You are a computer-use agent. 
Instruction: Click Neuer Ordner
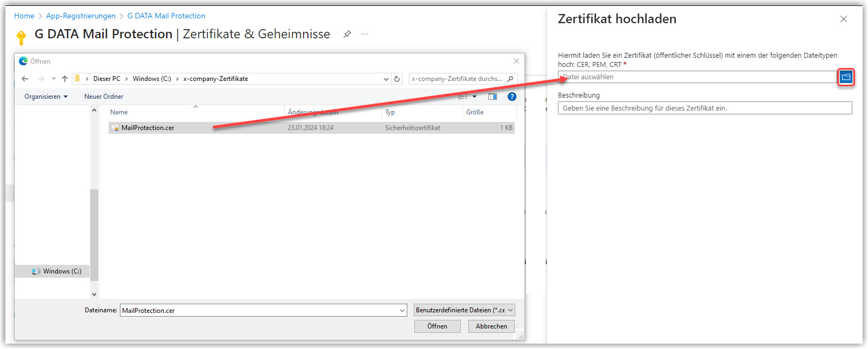104,97
